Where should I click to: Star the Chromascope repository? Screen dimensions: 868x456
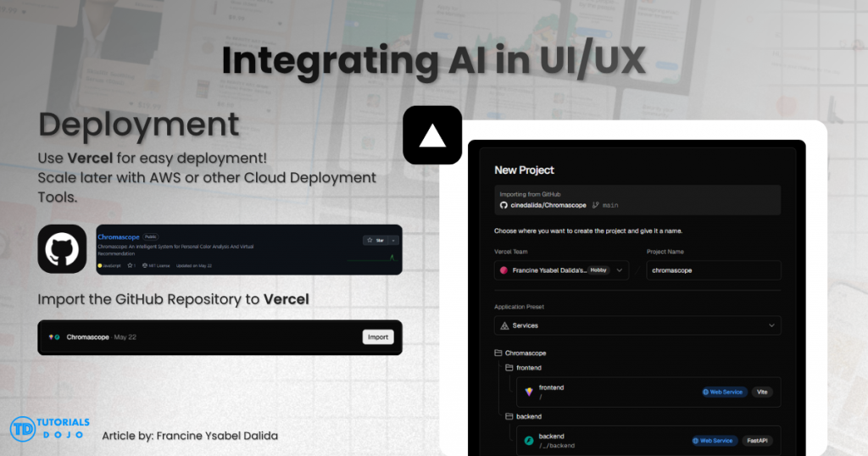[x=376, y=240]
